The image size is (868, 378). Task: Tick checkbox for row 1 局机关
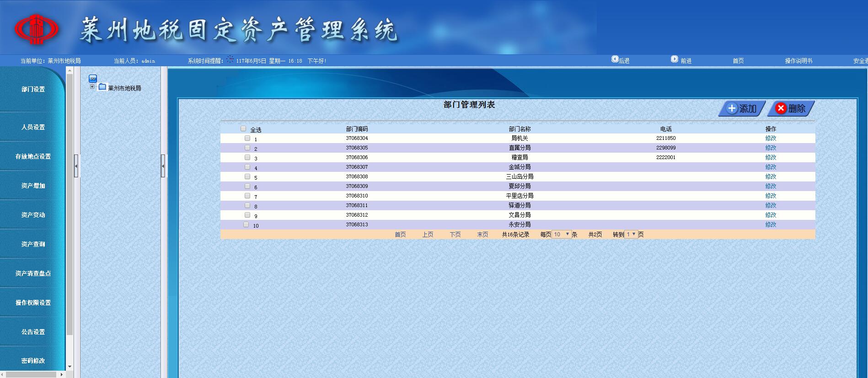click(247, 138)
